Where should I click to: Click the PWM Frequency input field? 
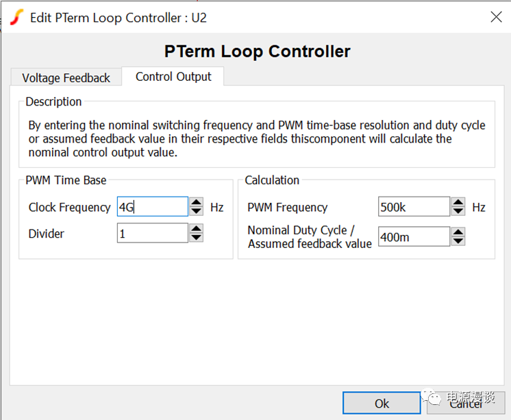[x=414, y=207]
